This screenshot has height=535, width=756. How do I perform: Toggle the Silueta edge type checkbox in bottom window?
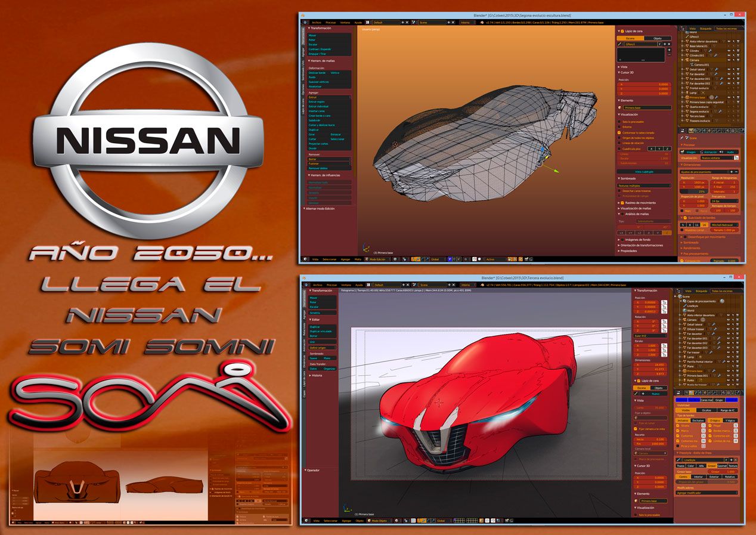[x=678, y=426]
